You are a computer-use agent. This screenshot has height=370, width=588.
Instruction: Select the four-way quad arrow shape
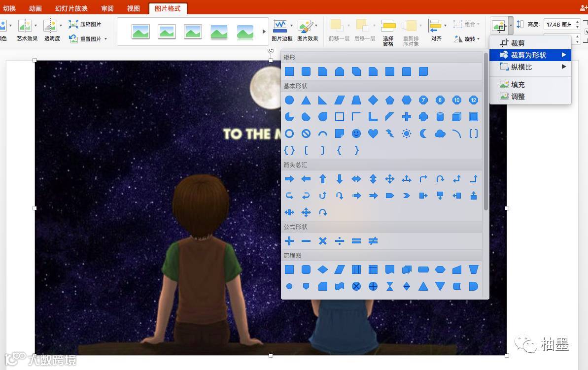390,179
